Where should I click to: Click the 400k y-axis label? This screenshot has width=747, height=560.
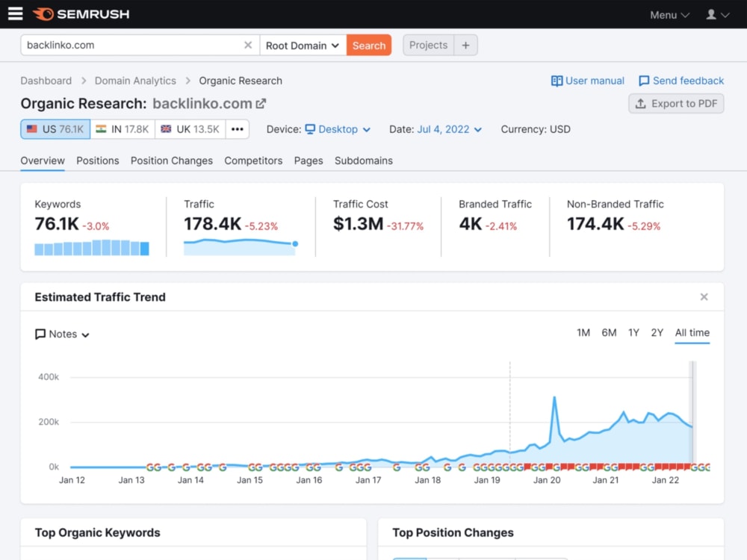coord(49,376)
